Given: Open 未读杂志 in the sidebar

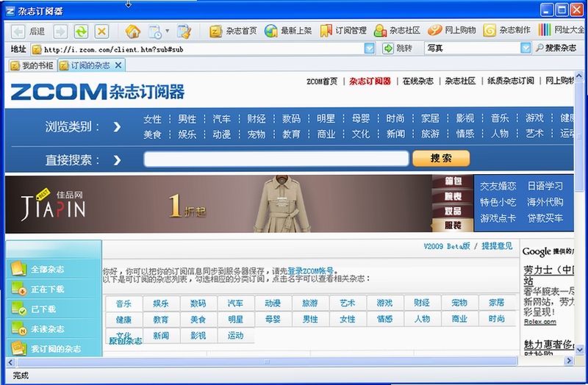Looking at the screenshot, I should pyautogui.click(x=54, y=328).
